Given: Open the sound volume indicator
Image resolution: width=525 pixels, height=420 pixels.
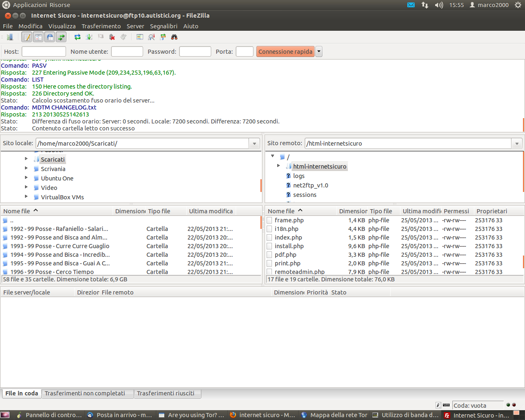Looking at the screenshot, I should point(439,5).
